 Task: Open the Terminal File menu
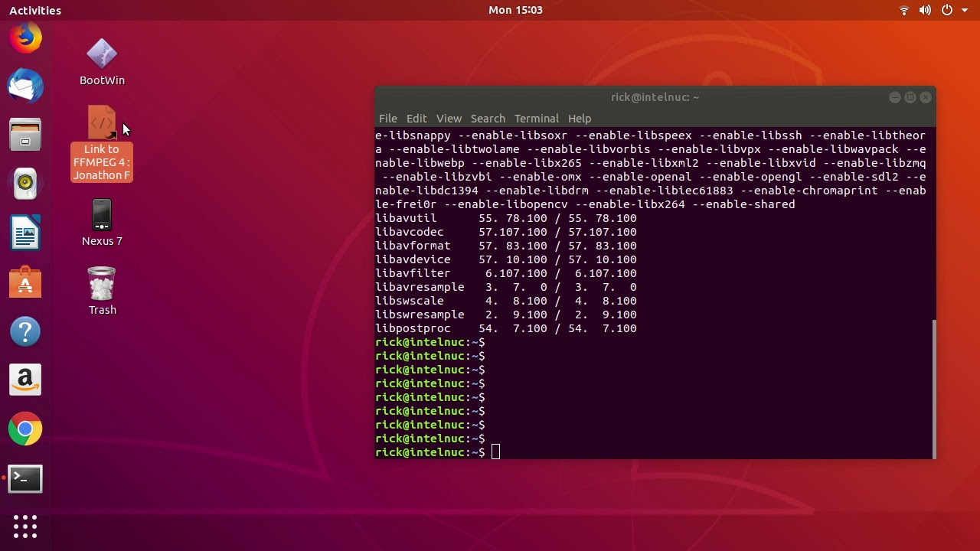(x=388, y=119)
